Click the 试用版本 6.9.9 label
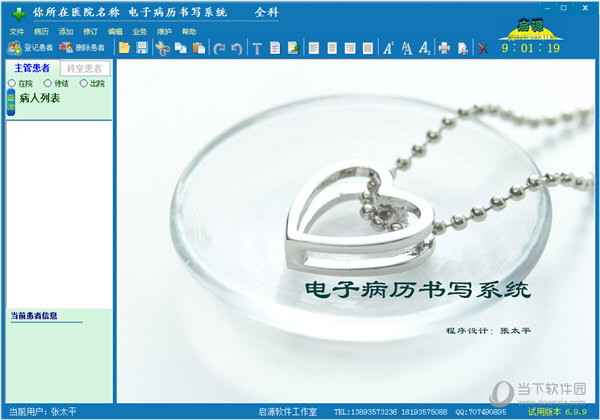 pyautogui.click(x=557, y=412)
